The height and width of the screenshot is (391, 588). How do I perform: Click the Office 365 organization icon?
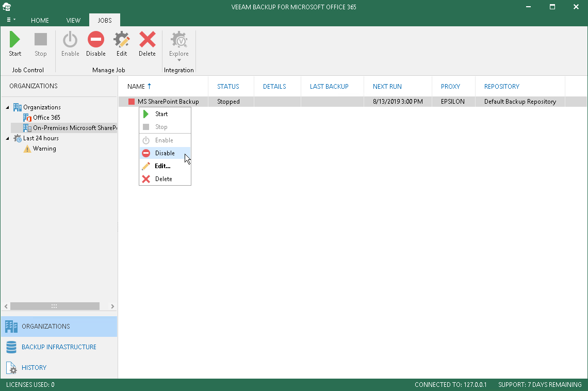[27, 118]
